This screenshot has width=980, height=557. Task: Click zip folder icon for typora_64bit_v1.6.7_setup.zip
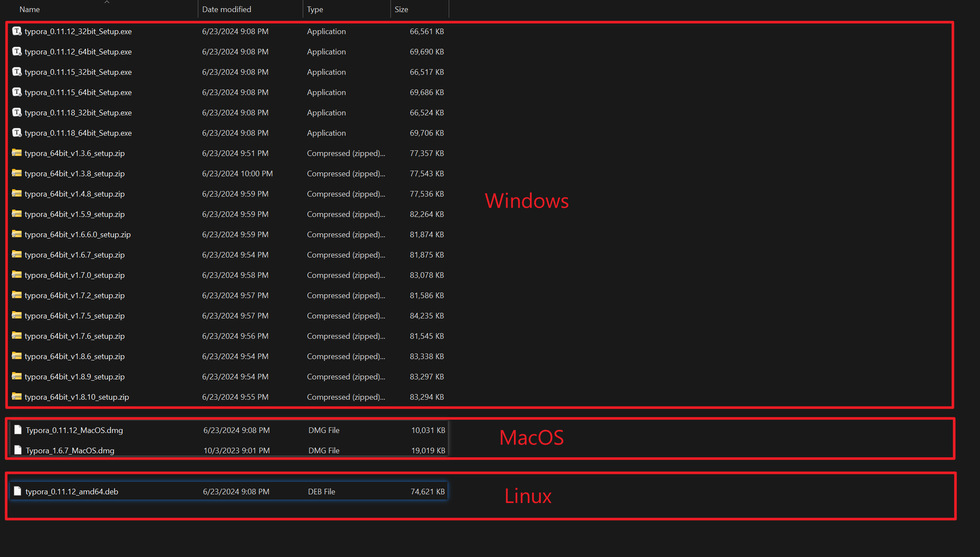17,255
